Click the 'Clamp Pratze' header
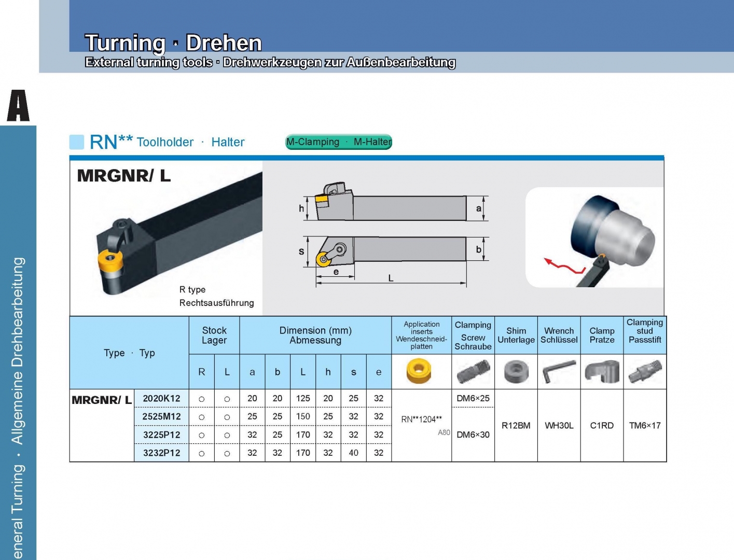The image size is (734, 560). 602,335
